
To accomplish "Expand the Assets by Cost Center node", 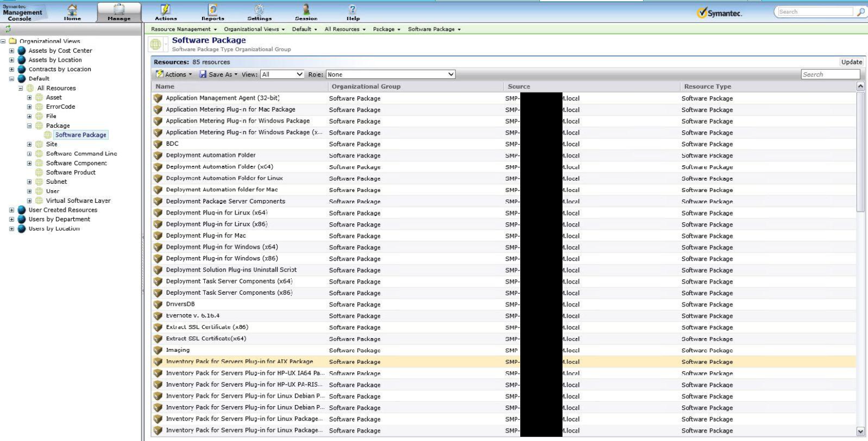I will coord(12,51).
